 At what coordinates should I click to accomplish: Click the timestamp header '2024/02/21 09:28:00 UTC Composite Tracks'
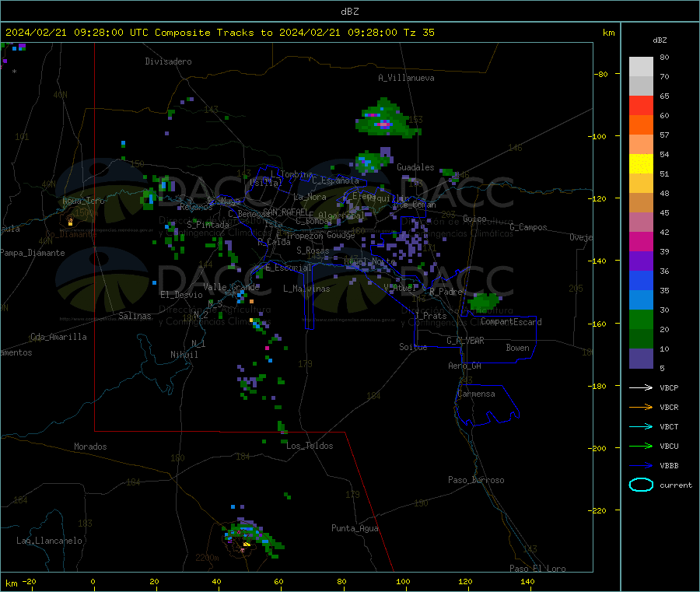tap(129, 33)
